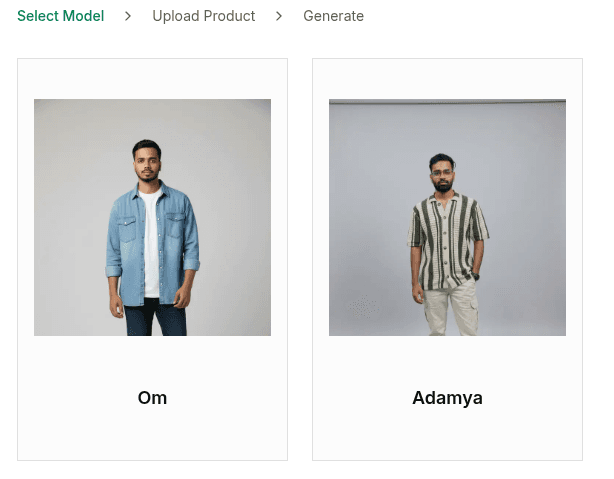The image size is (614, 479).
Task: Click empty space below Om's name
Action: pyautogui.click(x=152, y=436)
